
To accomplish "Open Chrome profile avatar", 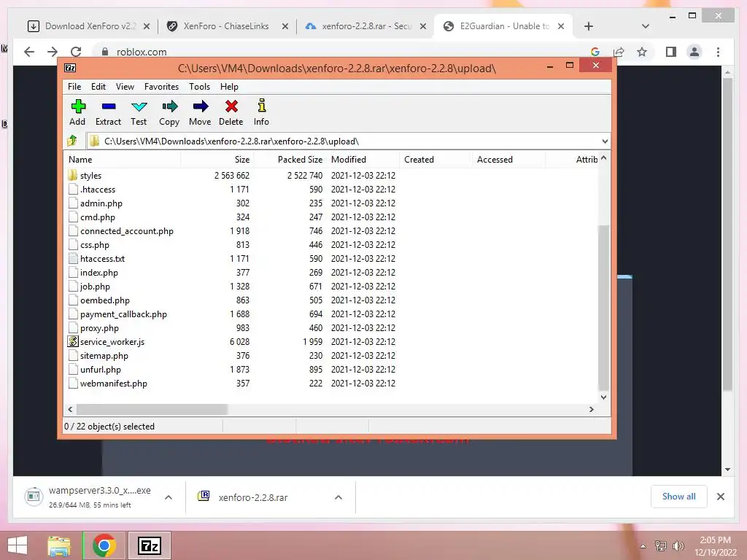I will [694, 52].
